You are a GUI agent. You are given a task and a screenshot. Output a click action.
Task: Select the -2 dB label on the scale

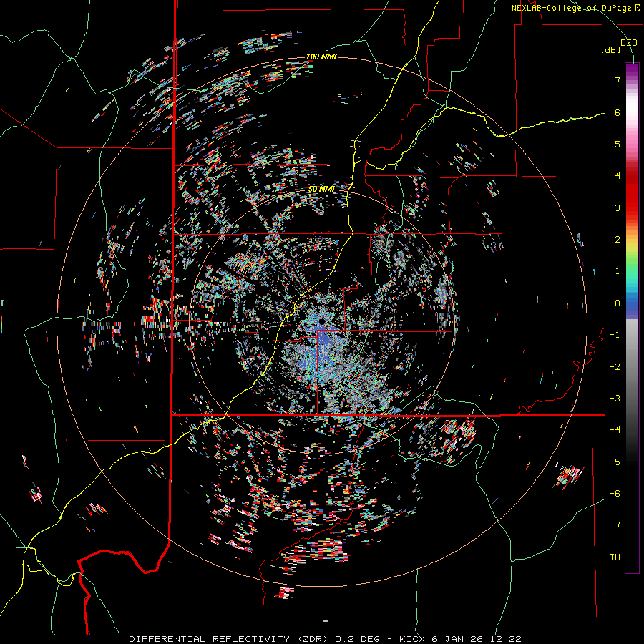[615, 366]
